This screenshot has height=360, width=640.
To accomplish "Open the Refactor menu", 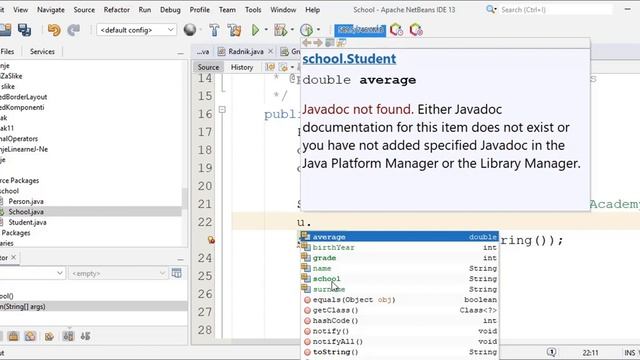I will click(x=116, y=9).
